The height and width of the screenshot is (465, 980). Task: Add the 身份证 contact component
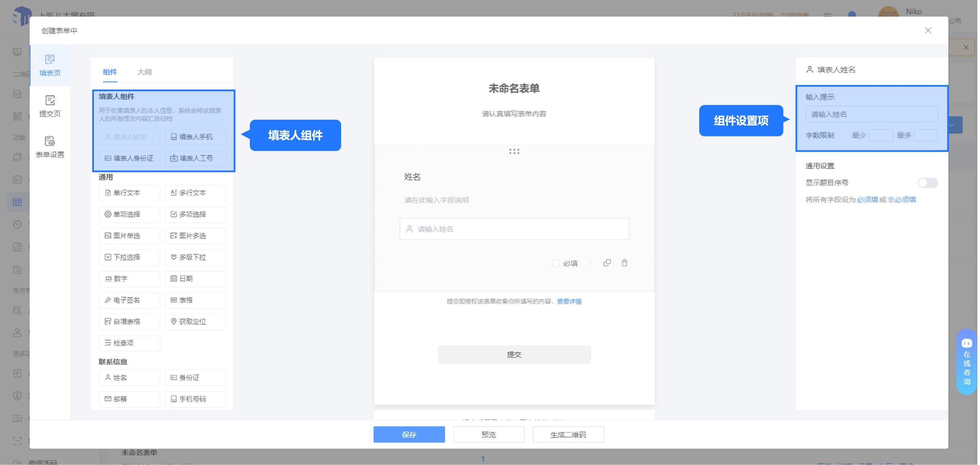pos(195,378)
